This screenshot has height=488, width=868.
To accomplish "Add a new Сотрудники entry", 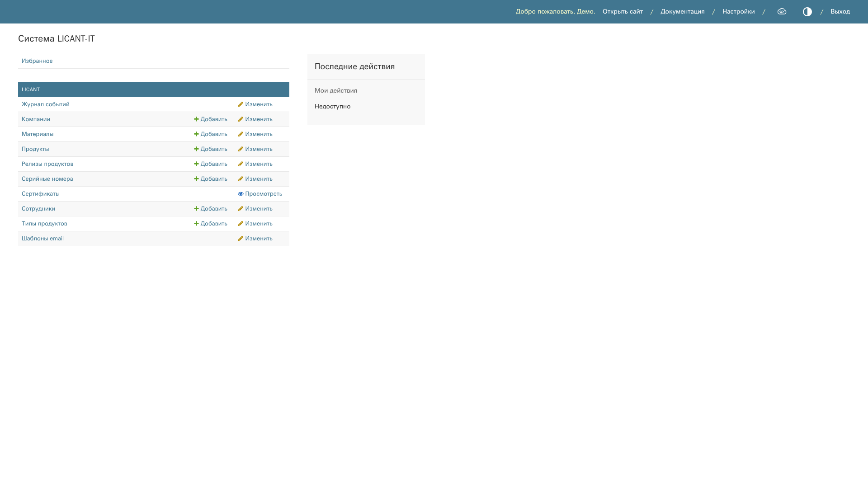I will tap(211, 209).
